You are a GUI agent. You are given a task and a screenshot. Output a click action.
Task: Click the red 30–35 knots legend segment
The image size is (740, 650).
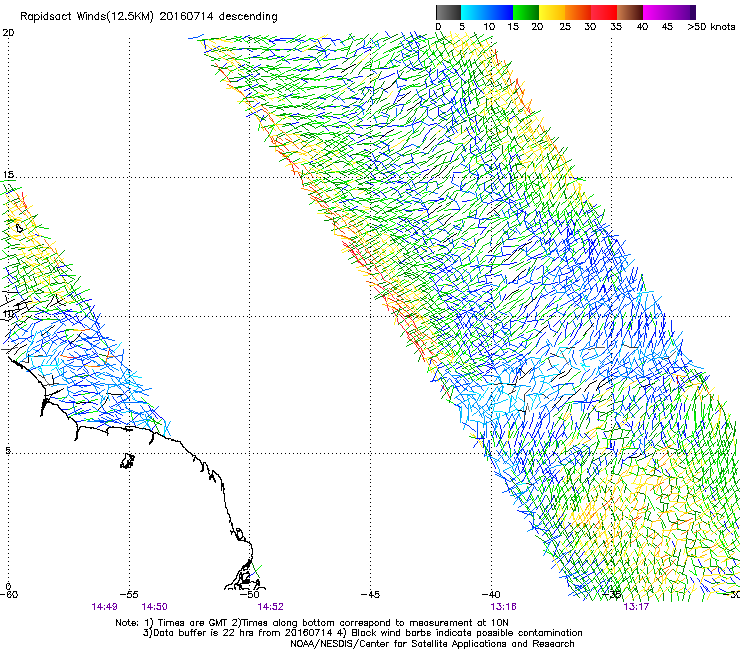pos(604,12)
